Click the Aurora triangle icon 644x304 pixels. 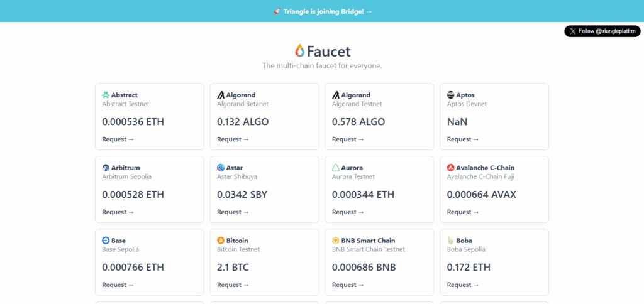point(336,168)
